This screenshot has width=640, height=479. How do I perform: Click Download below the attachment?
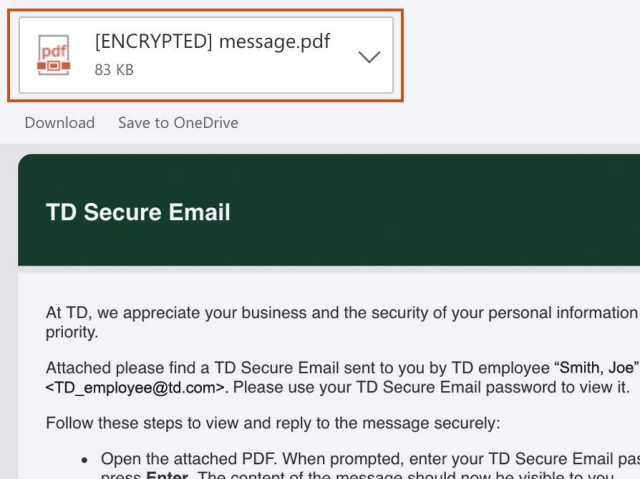pos(60,123)
